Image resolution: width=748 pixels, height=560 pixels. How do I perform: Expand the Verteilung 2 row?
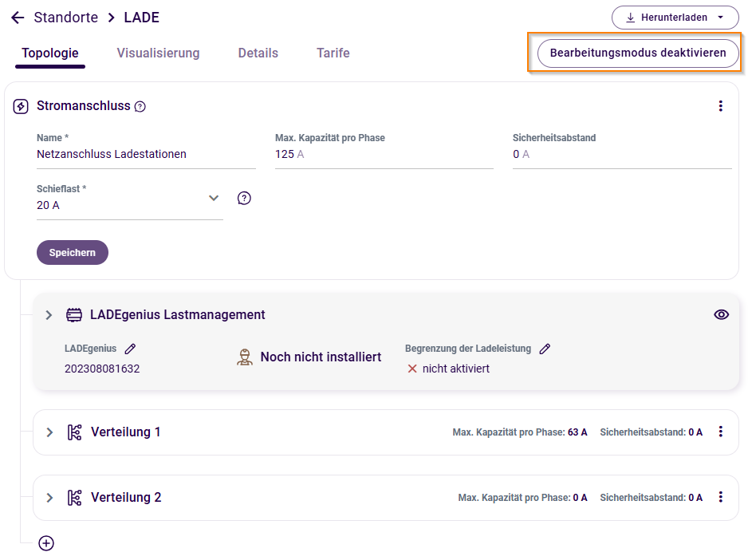pyautogui.click(x=49, y=498)
